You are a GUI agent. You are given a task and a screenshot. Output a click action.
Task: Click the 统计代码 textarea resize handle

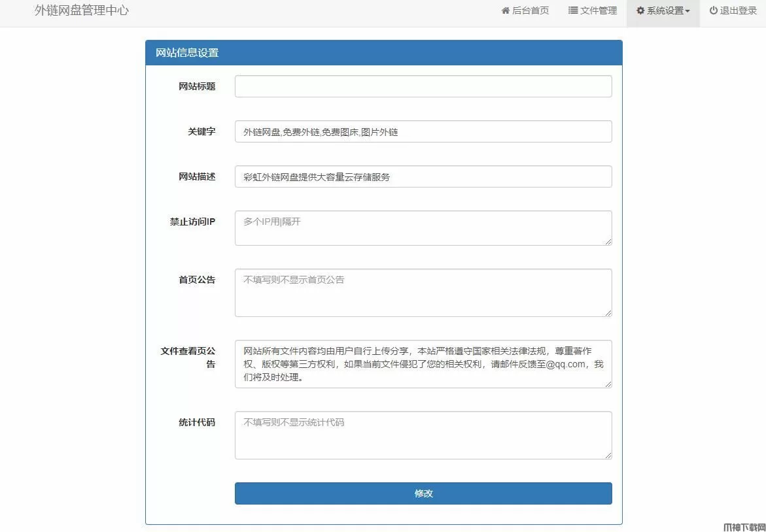(608, 456)
